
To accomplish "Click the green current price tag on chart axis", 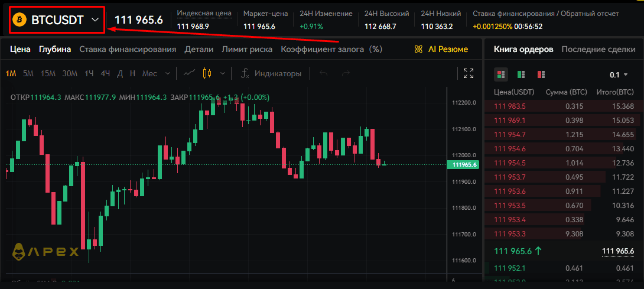I will (463, 165).
